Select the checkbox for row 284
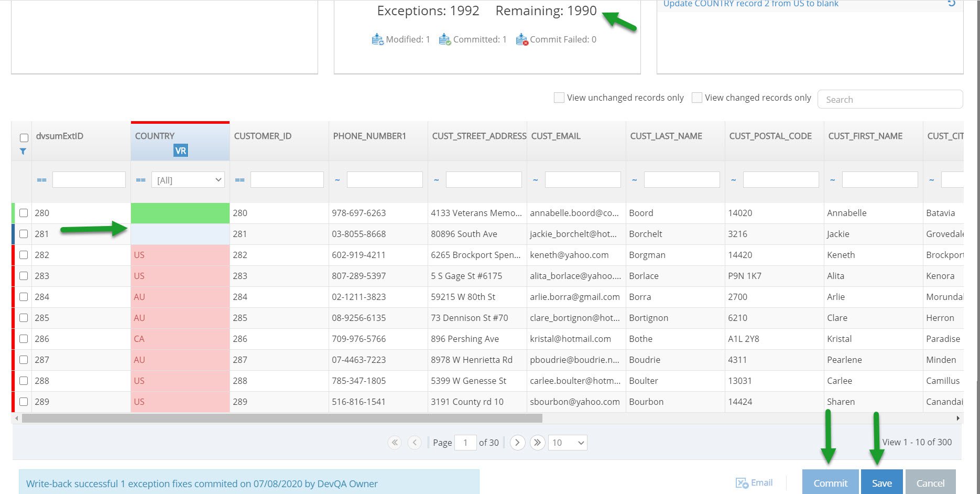The image size is (980, 494). click(x=24, y=297)
